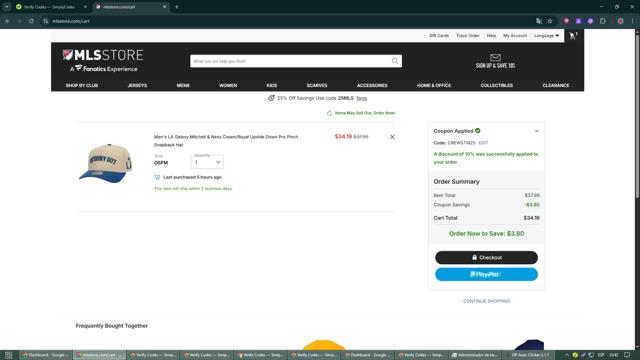Open the Terms link for 25MLS
This screenshot has width=640, height=360.
pyautogui.click(x=361, y=98)
